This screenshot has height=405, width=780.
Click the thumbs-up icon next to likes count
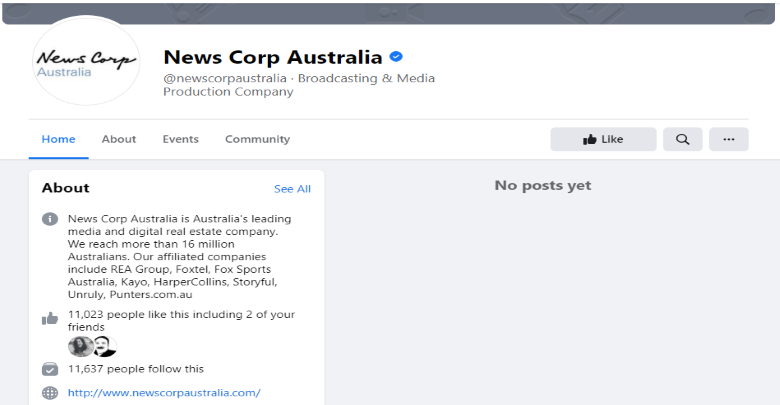pos(50,318)
